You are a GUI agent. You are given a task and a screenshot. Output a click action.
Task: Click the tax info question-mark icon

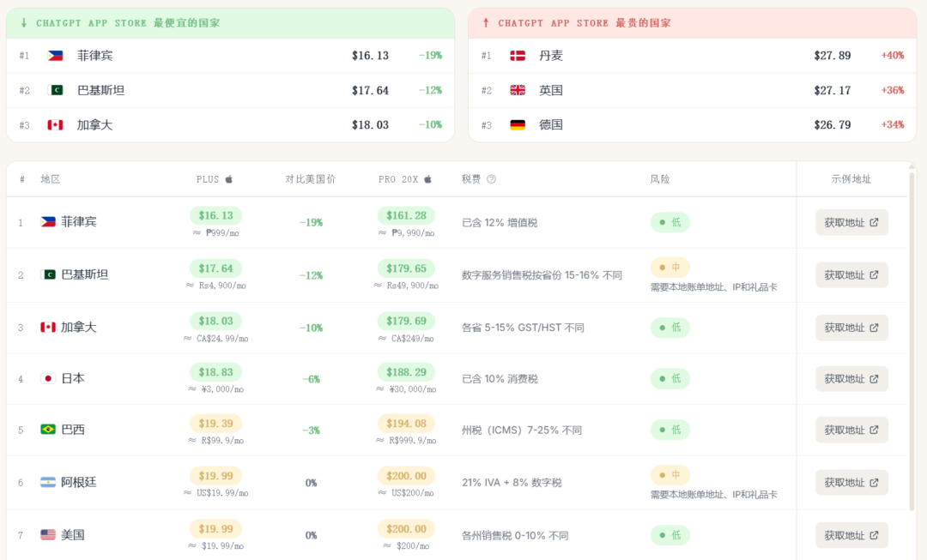click(491, 179)
